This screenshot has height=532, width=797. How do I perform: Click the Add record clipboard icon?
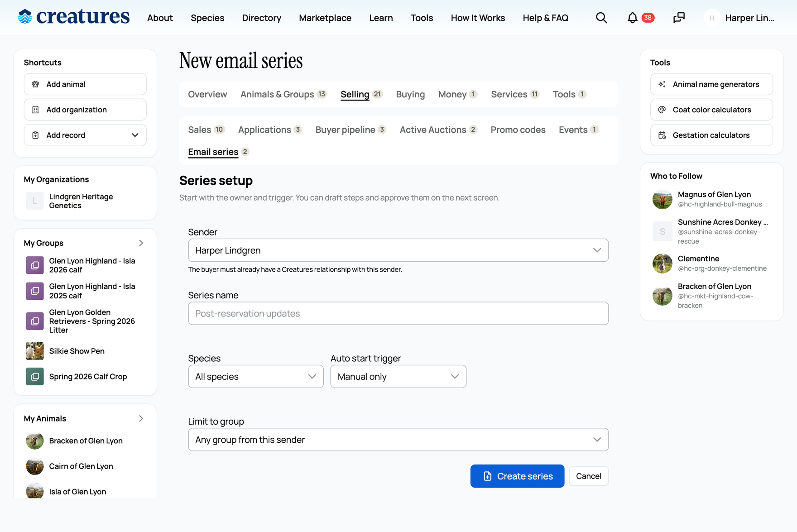[x=35, y=135]
